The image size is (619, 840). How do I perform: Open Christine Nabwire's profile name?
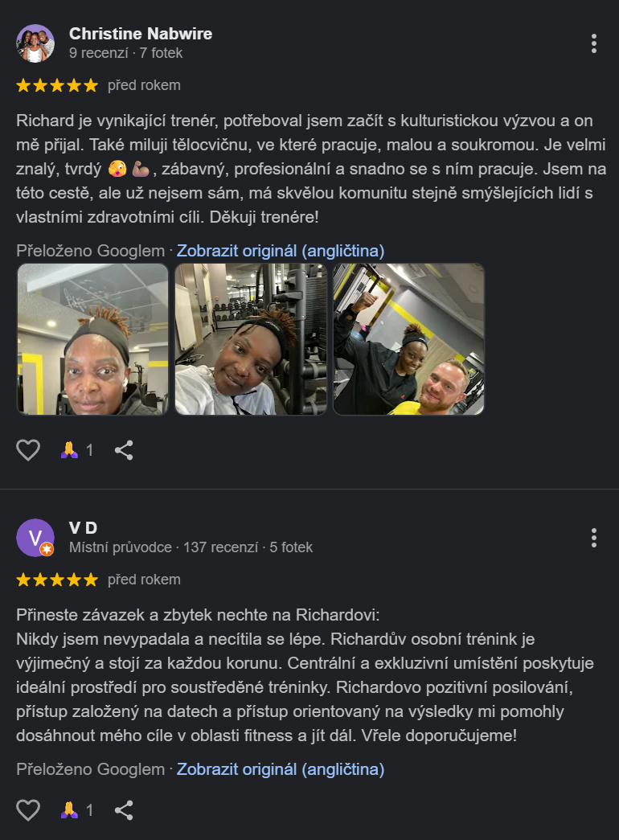coord(141,34)
